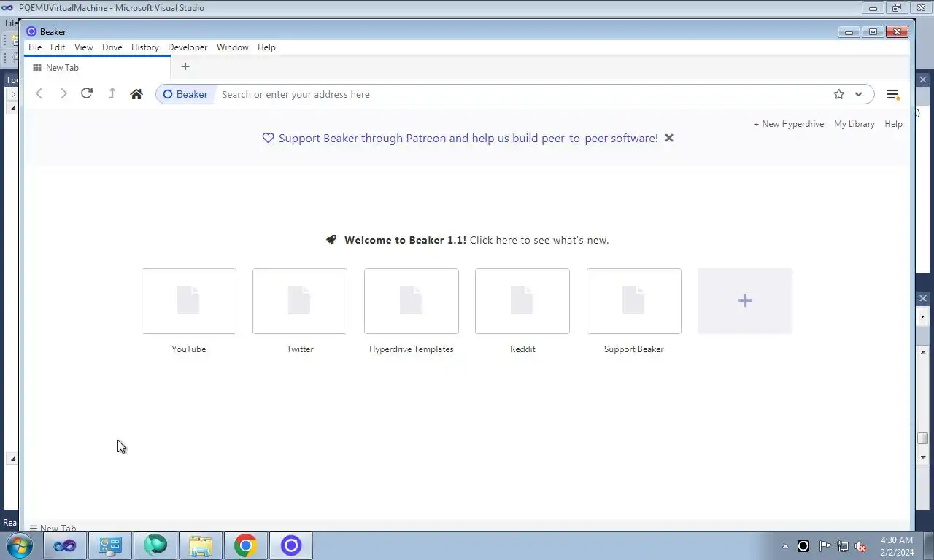Click the Action Center flag icon
Viewport: 934px width, 560px height.
[824, 546]
